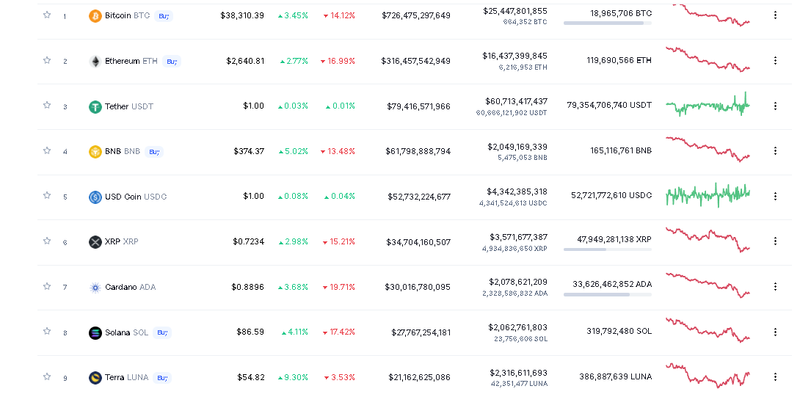Click the dark XRP logo icon
Viewport: 800px width, 394px height.
tap(95, 242)
